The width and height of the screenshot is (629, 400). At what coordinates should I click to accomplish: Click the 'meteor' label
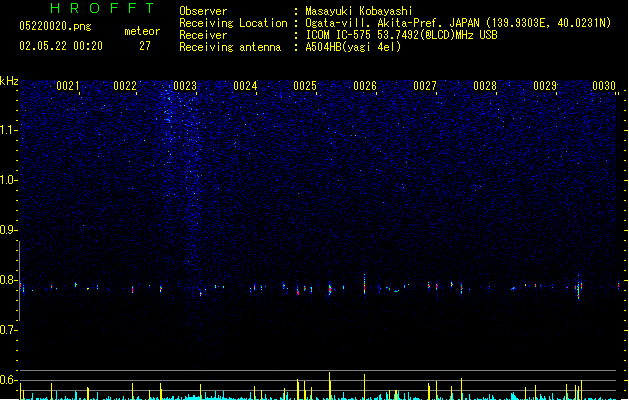(142, 31)
